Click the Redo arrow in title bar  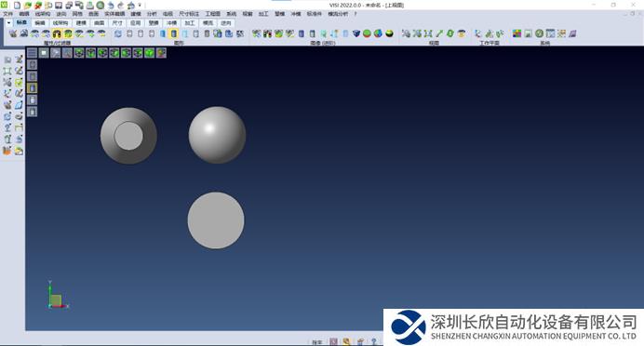tap(121, 6)
